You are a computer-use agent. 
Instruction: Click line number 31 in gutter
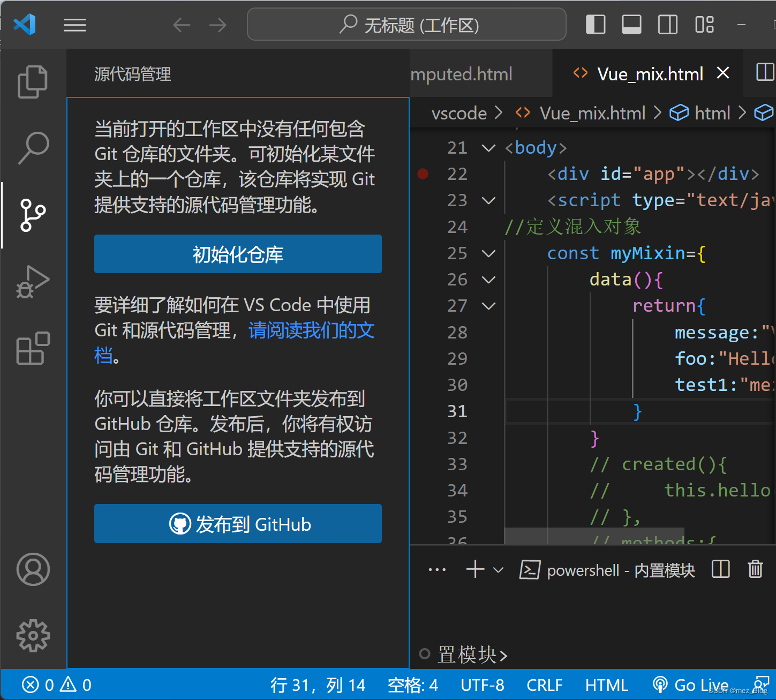[x=457, y=411]
